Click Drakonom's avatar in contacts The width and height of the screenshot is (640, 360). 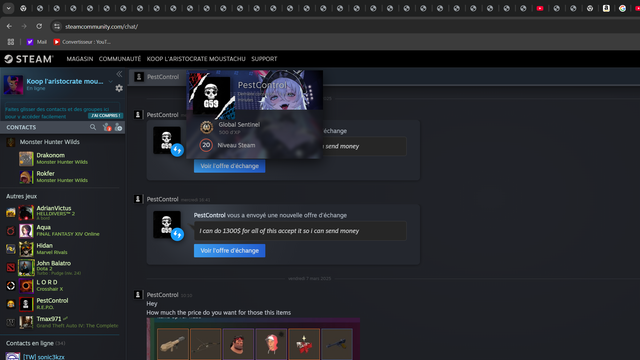tap(26, 159)
